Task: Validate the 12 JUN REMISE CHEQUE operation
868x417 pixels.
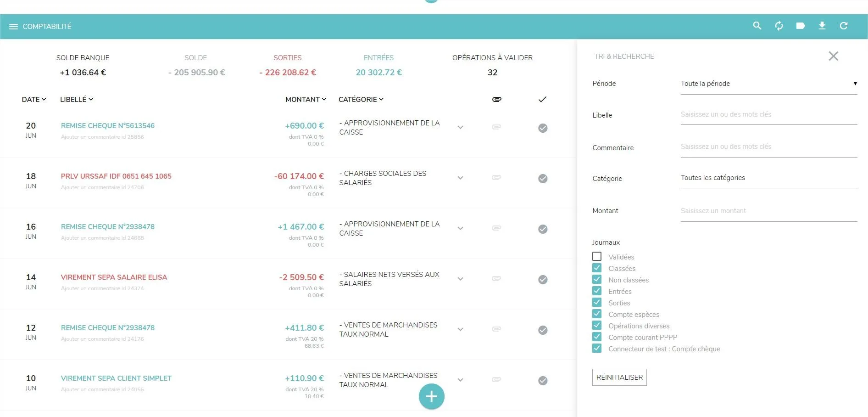Action: 543,330
